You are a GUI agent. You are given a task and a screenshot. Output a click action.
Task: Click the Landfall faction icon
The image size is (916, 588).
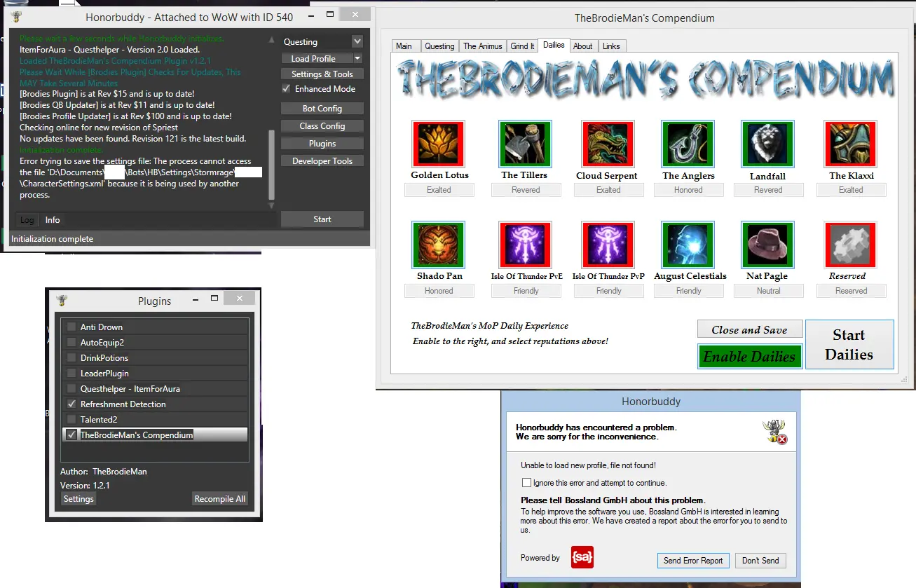pos(767,144)
